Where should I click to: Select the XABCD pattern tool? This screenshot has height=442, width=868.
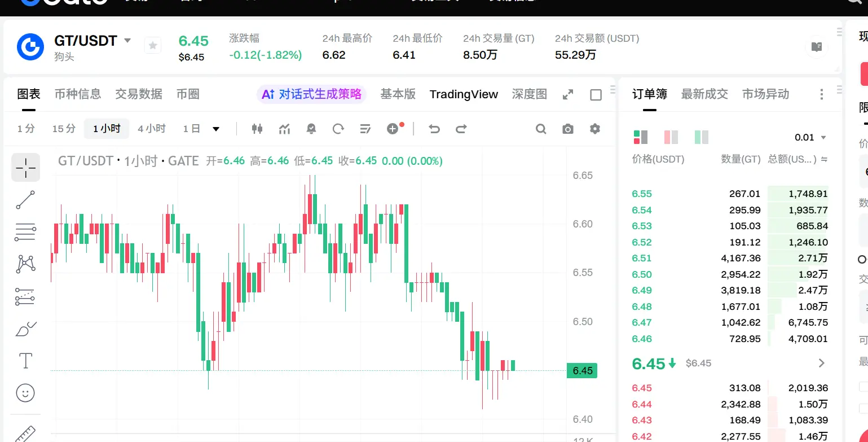point(25,264)
